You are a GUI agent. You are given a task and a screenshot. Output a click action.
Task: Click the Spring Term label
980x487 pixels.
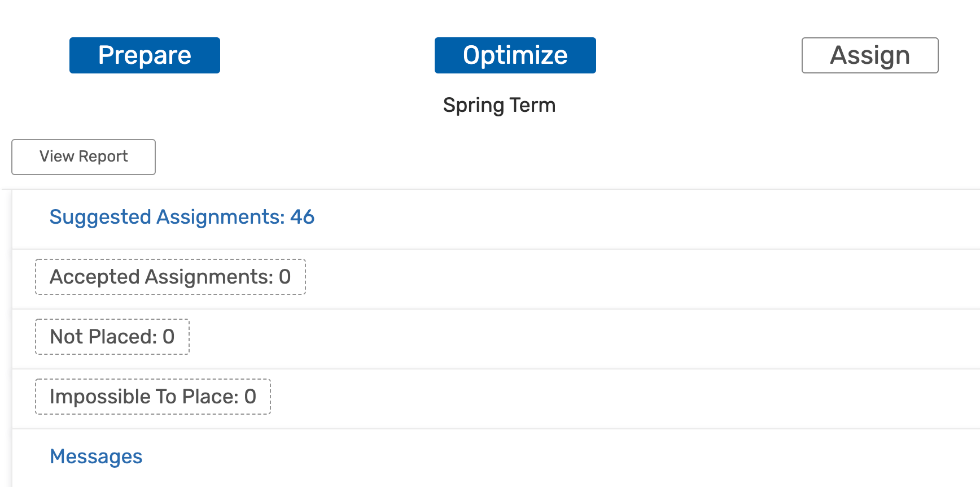(499, 105)
